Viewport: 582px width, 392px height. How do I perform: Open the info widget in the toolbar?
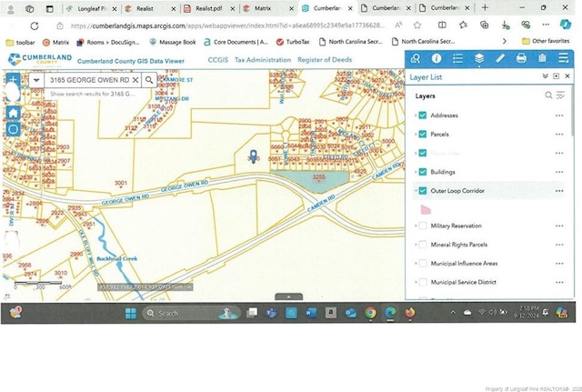[x=436, y=58]
